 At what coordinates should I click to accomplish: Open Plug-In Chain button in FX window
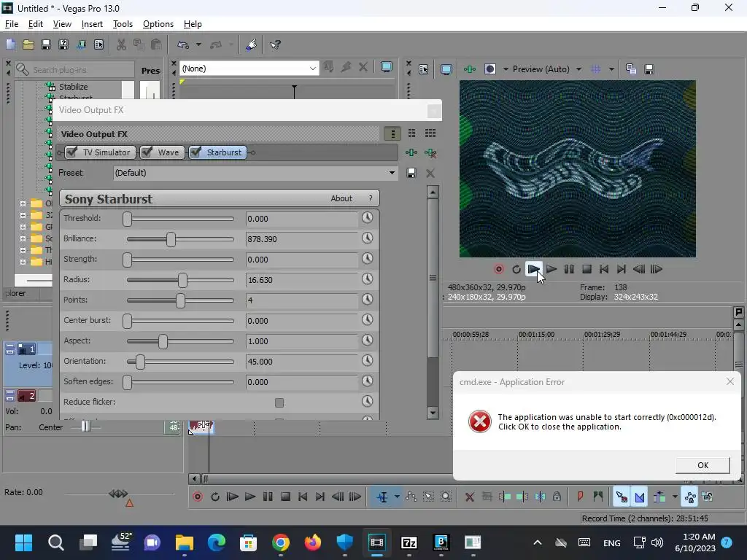[x=411, y=153]
